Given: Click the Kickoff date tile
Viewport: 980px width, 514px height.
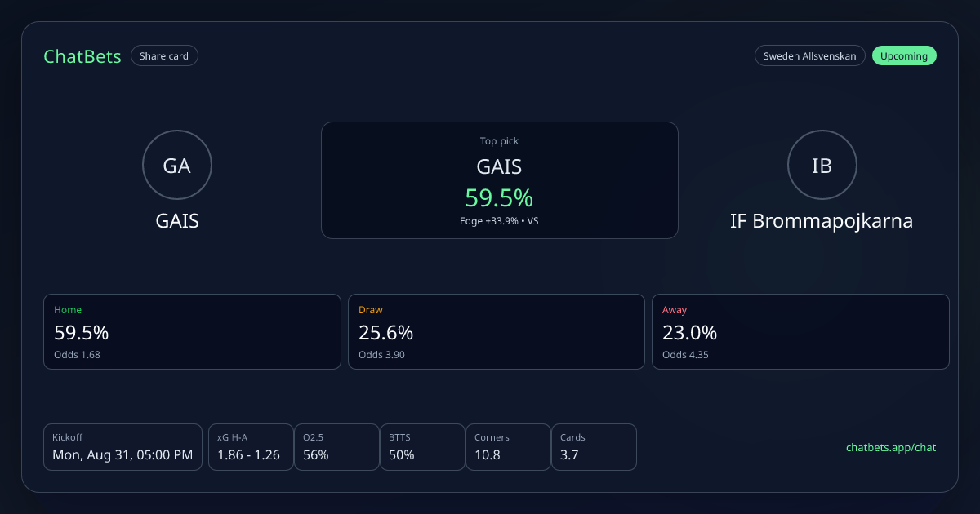Looking at the screenshot, I should (x=122, y=447).
